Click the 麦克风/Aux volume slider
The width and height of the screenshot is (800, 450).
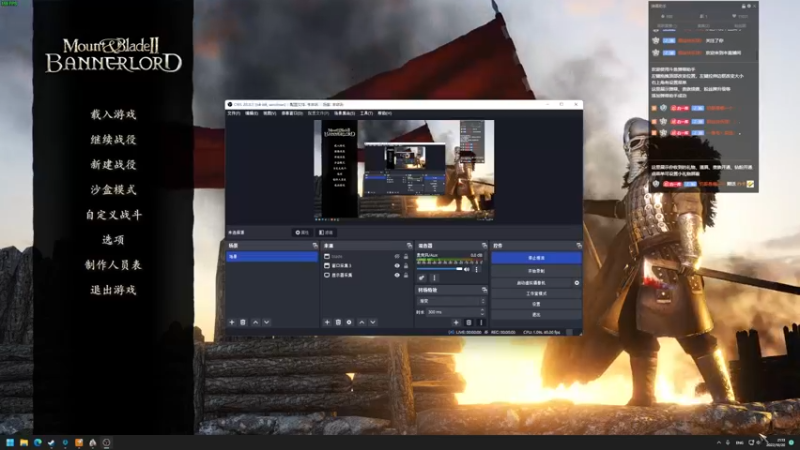tap(439, 269)
